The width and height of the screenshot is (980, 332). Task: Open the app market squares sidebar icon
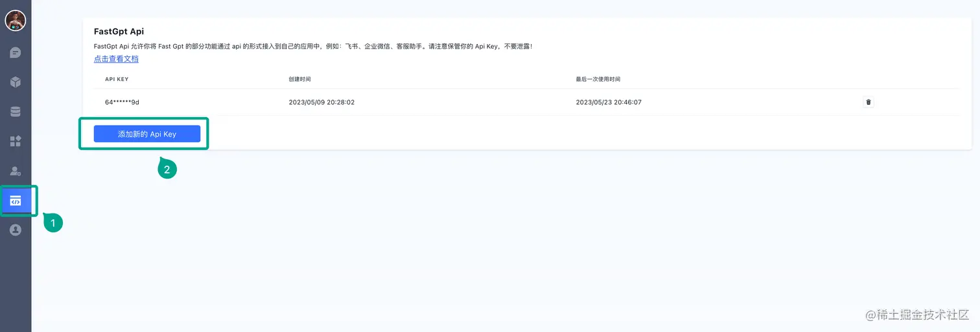pos(16,141)
